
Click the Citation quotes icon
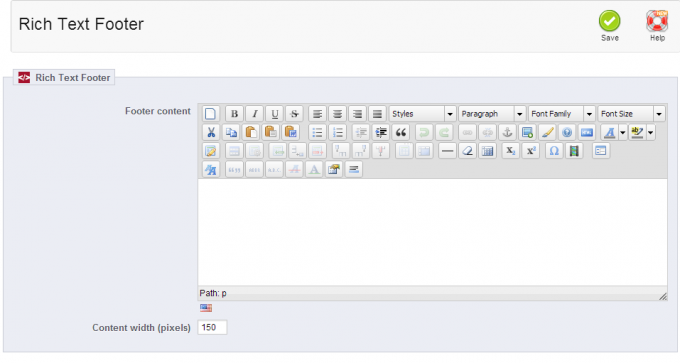234,169
